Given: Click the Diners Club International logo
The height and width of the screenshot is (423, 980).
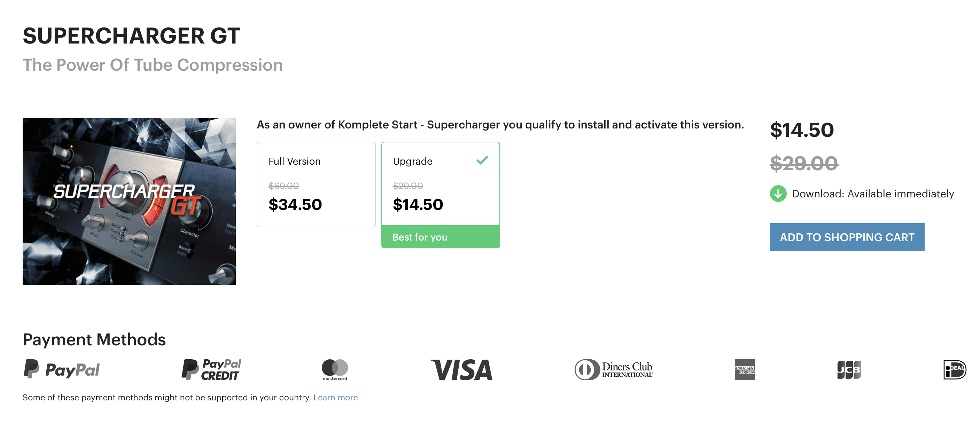Looking at the screenshot, I should [614, 369].
